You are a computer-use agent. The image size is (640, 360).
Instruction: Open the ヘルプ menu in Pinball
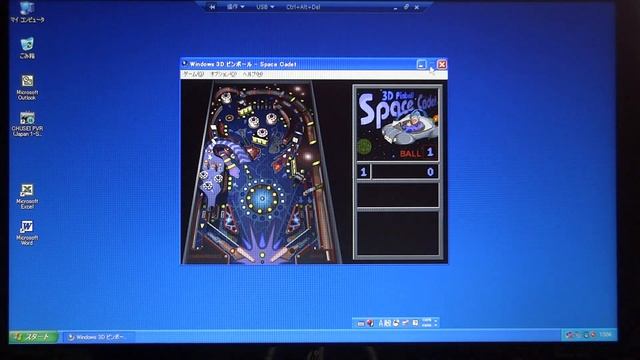(253, 74)
